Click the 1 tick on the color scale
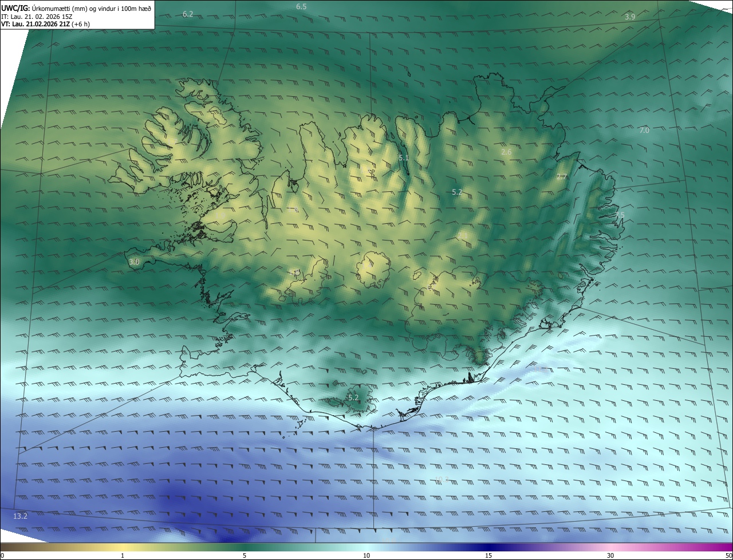 coord(123,555)
